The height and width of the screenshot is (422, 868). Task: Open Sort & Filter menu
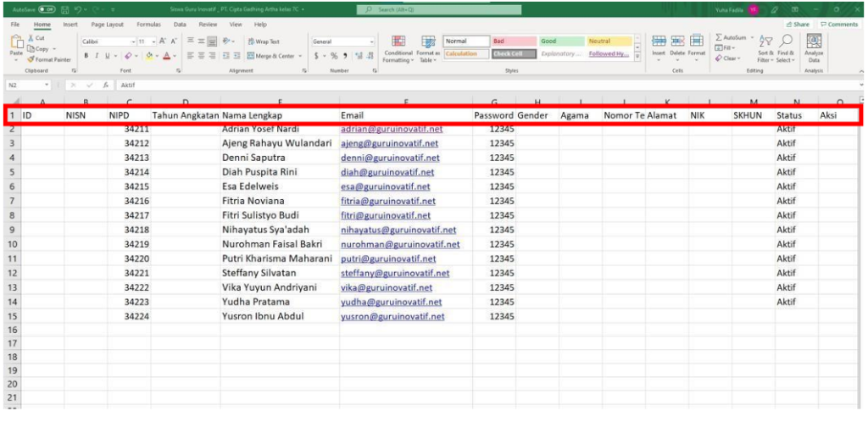[x=766, y=48]
